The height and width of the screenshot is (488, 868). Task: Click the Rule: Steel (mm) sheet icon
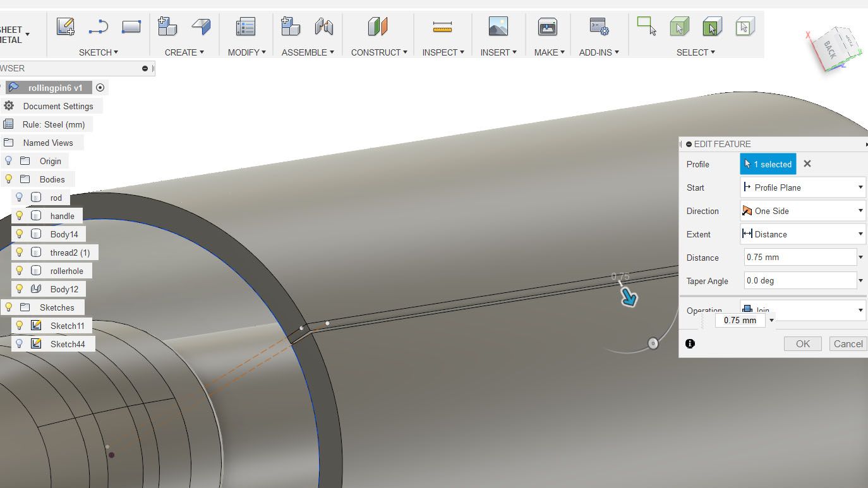9,124
